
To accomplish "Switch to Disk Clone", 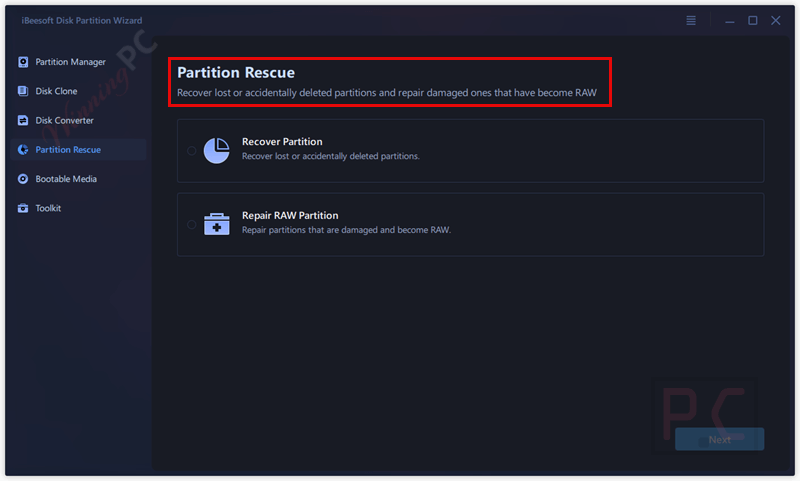I will click(x=78, y=91).
